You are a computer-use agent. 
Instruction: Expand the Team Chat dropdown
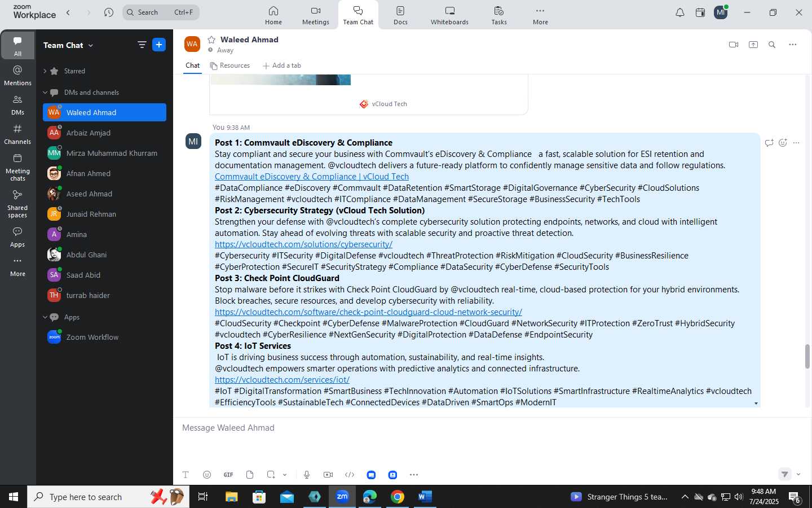coord(91,46)
